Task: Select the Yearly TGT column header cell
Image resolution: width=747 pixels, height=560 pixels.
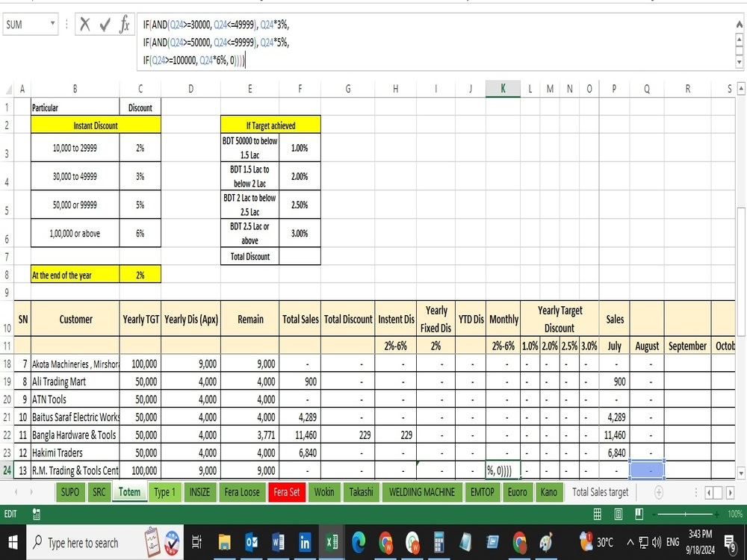Action: pos(140,319)
